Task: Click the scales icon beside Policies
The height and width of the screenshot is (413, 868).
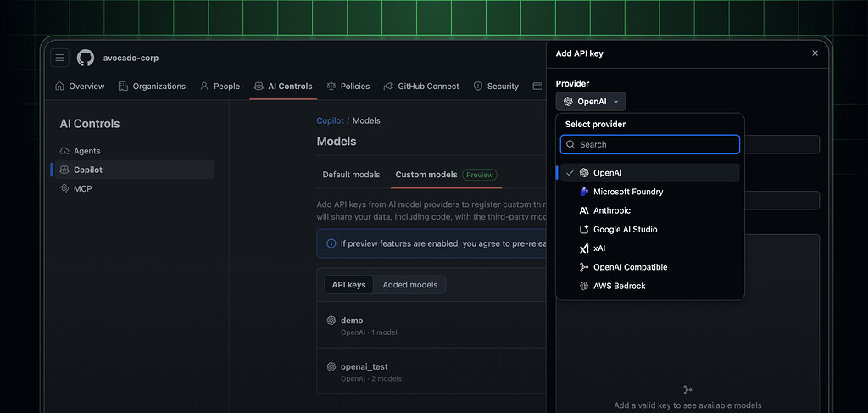Action: (331, 87)
